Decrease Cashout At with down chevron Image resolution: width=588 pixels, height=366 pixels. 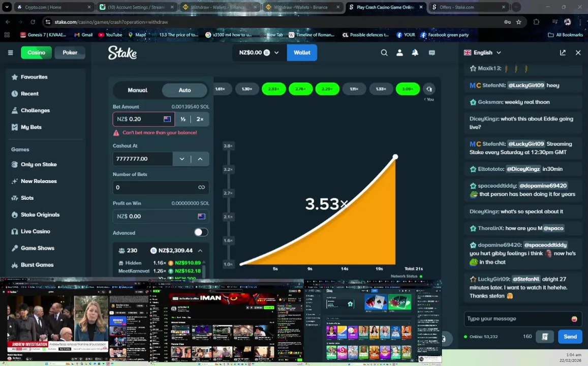pos(182,159)
